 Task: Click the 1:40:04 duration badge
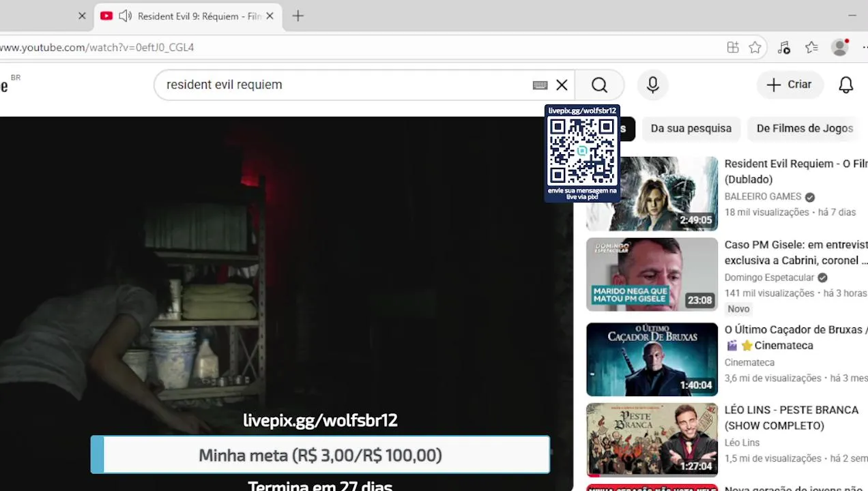tap(695, 385)
